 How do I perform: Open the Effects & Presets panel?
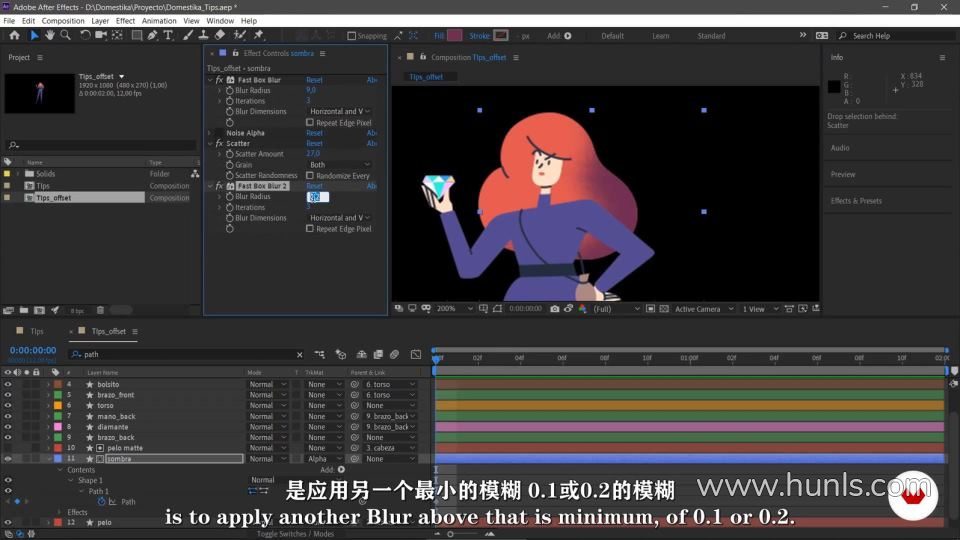point(856,201)
